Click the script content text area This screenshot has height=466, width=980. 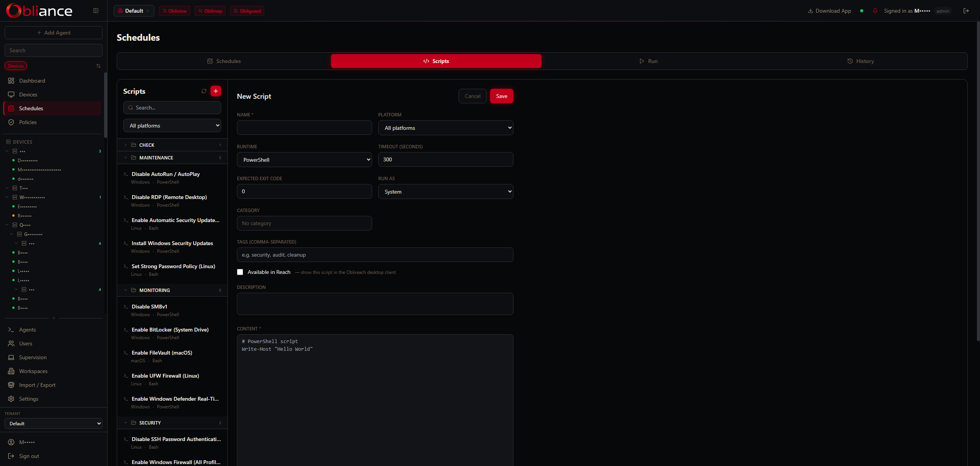tap(374, 384)
